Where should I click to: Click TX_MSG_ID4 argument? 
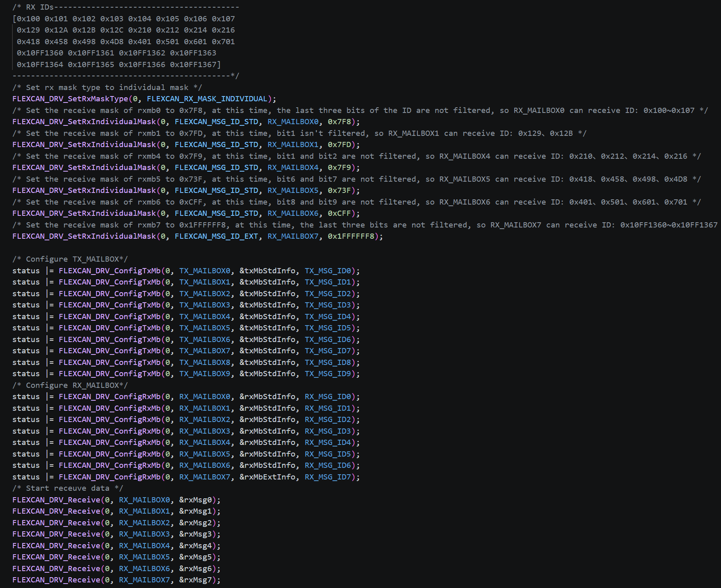pyautogui.click(x=328, y=317)
